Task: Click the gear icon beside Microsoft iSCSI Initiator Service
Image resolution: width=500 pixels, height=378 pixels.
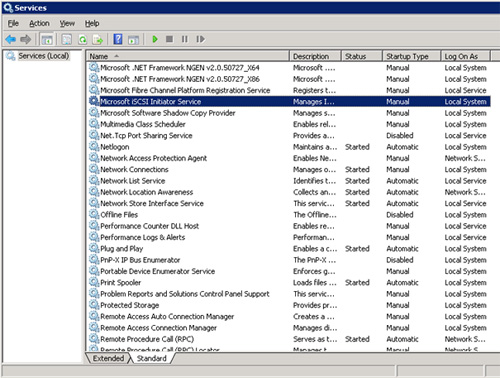Action: (x=94, y=101)
